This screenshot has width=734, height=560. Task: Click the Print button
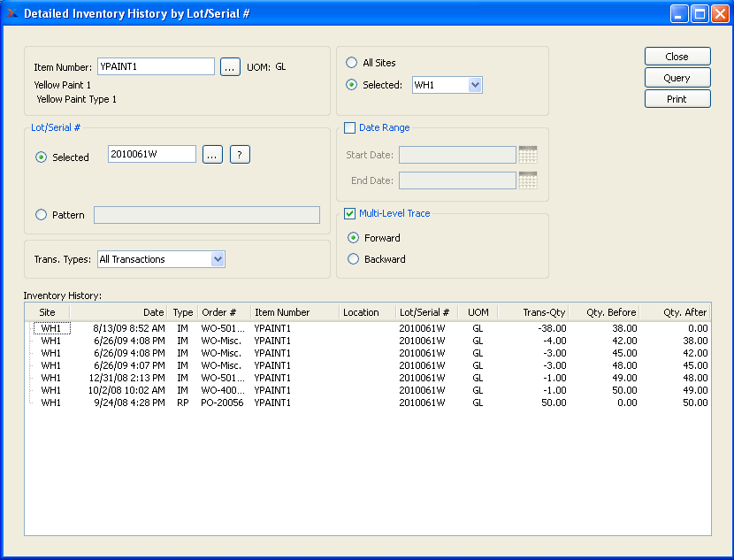(677, 99)
